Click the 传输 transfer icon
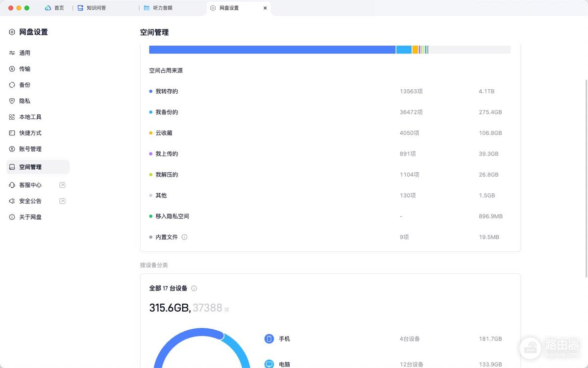Screen dimensions: 588x368 click(12, 69)
